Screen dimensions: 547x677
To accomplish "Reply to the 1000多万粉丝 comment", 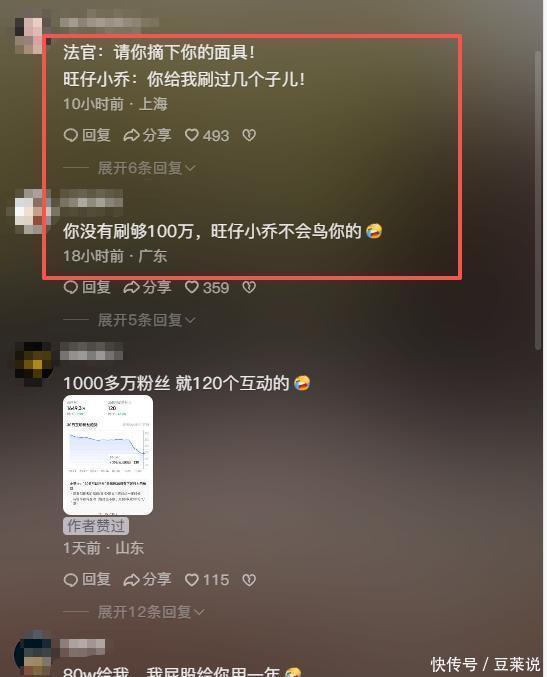I will pos(87,579).
